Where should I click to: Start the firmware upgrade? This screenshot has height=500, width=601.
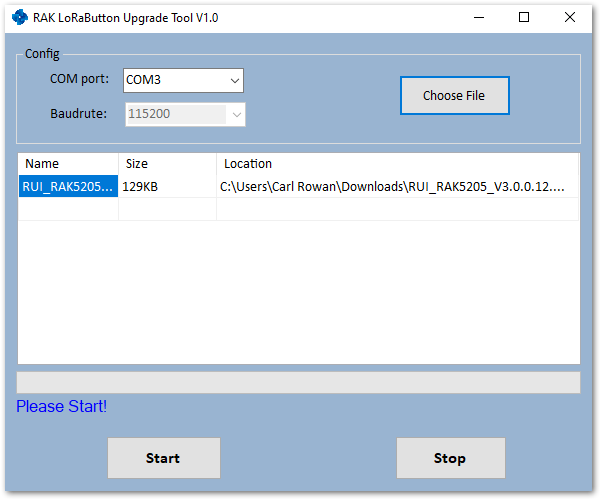tap(164, 458)
